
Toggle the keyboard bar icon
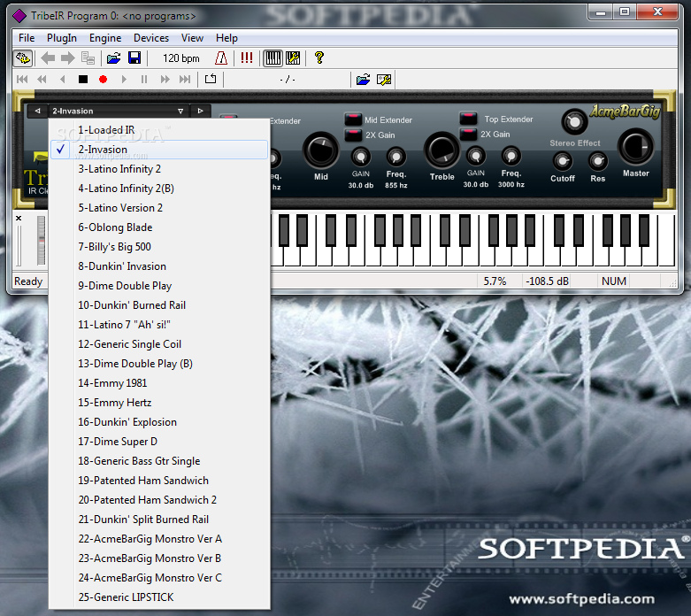(273, 58)
